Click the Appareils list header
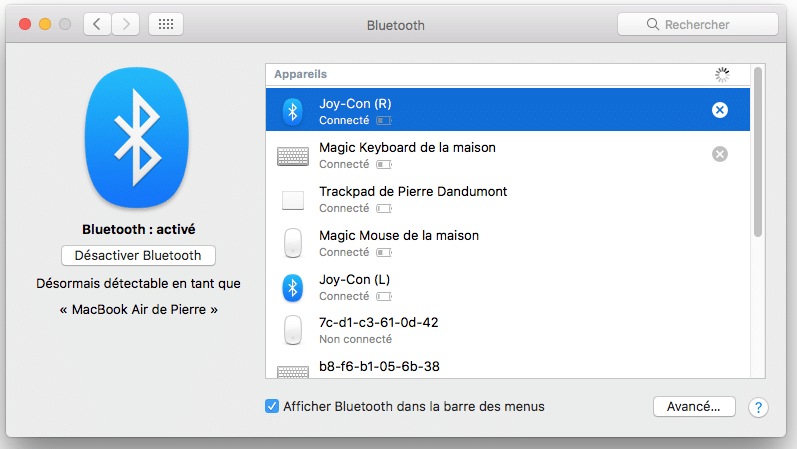797x449 pixels. pyautogui.click(x=300, y=74)
